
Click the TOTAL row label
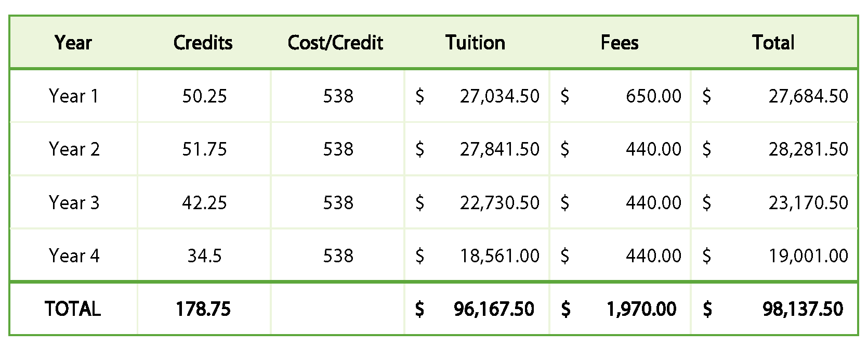click(x=73, y=309)
